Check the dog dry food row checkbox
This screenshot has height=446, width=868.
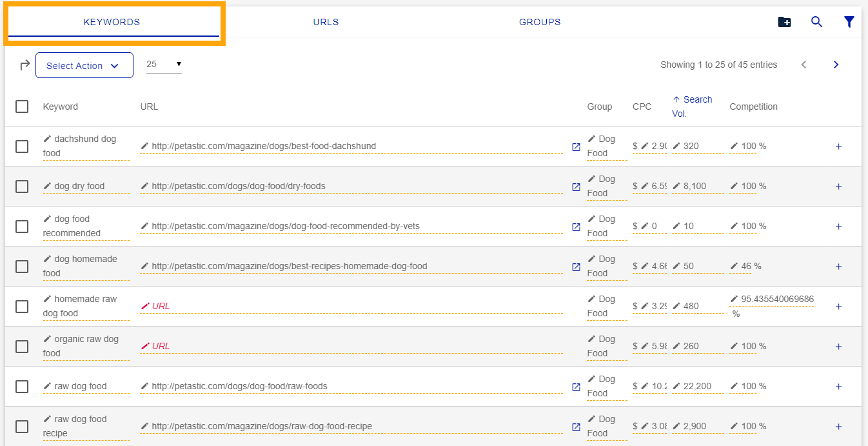pos(22,187)
